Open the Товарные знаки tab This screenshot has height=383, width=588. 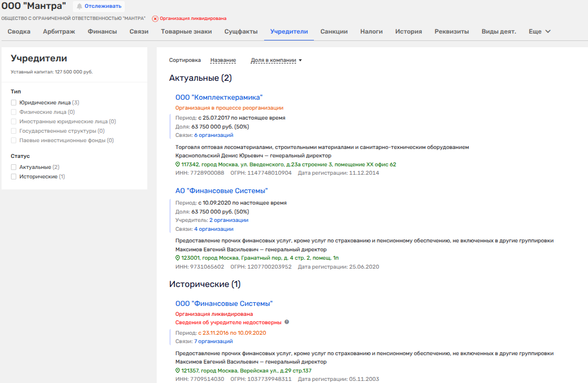pos(186,31)
